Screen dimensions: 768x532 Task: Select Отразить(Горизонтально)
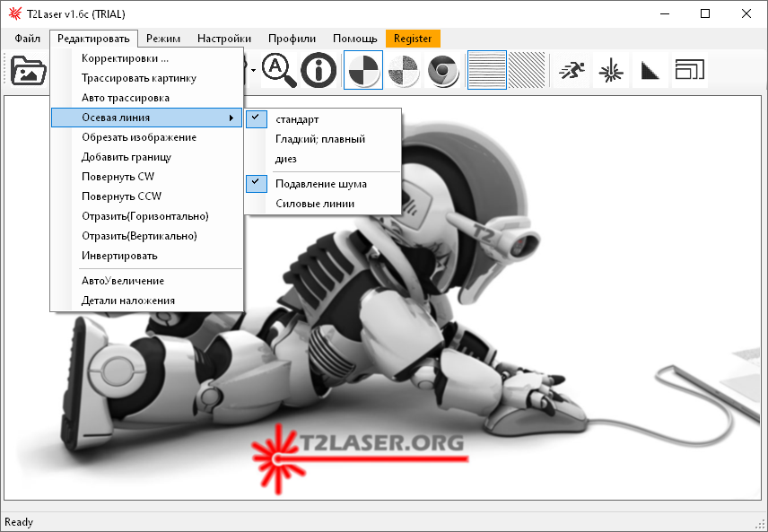(146, 216)
